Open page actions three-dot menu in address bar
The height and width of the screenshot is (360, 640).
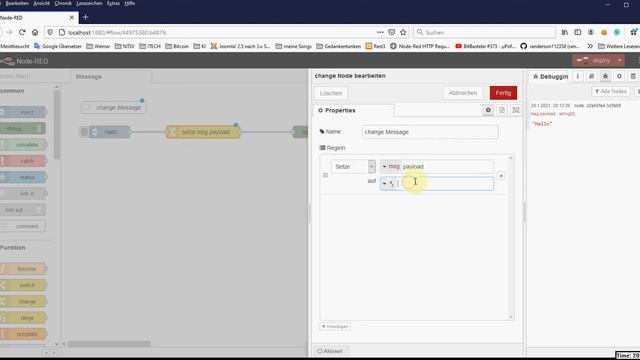(380, 32)
